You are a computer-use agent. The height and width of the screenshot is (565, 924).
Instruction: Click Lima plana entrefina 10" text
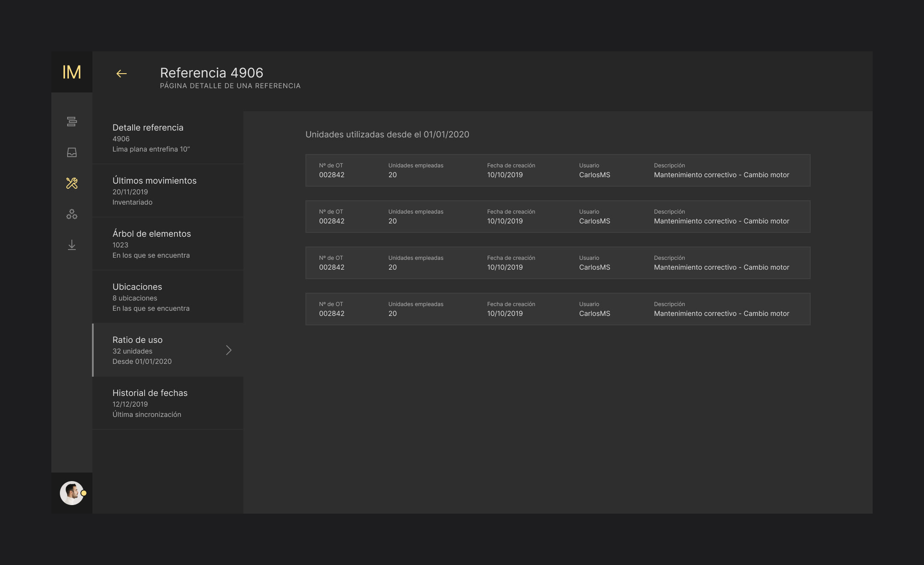tap(151, 149)
